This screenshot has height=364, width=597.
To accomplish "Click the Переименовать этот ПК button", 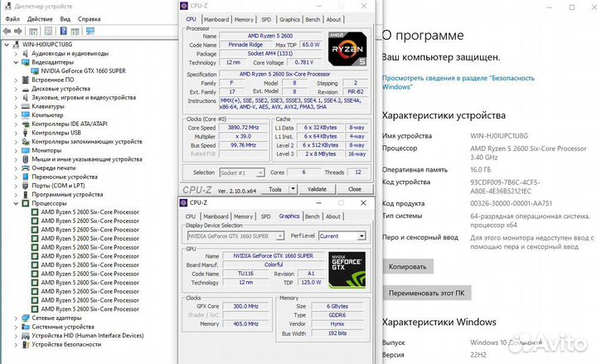I will click(x=427, y=294).
